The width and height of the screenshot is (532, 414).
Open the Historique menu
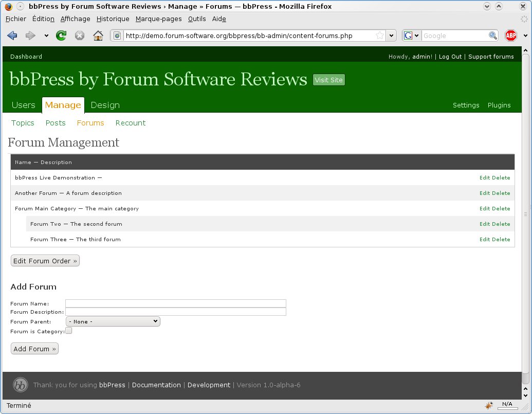(x=113, y=19)
